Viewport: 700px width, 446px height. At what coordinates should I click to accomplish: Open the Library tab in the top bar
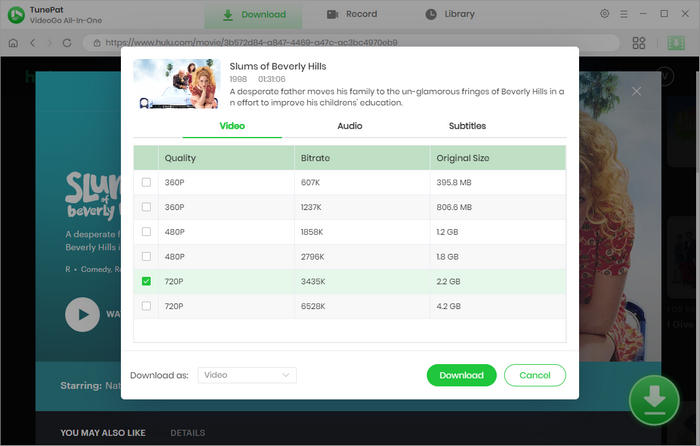(449, 15)
